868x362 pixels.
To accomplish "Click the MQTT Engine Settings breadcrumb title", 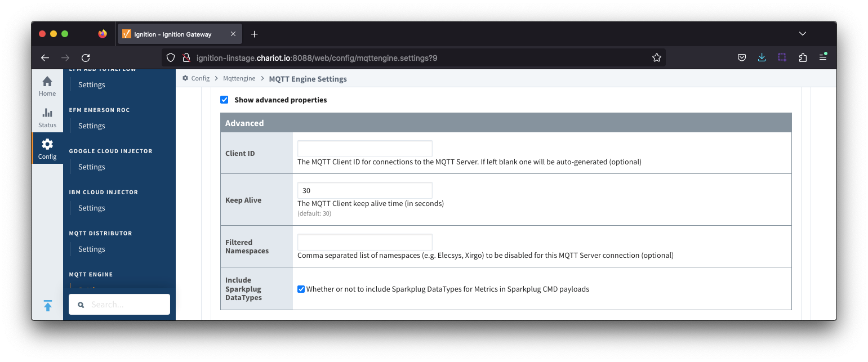I will (308, 79).
